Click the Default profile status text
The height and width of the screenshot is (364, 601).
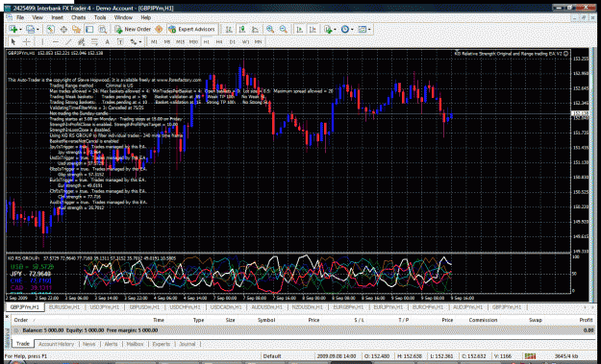point(272,356)
